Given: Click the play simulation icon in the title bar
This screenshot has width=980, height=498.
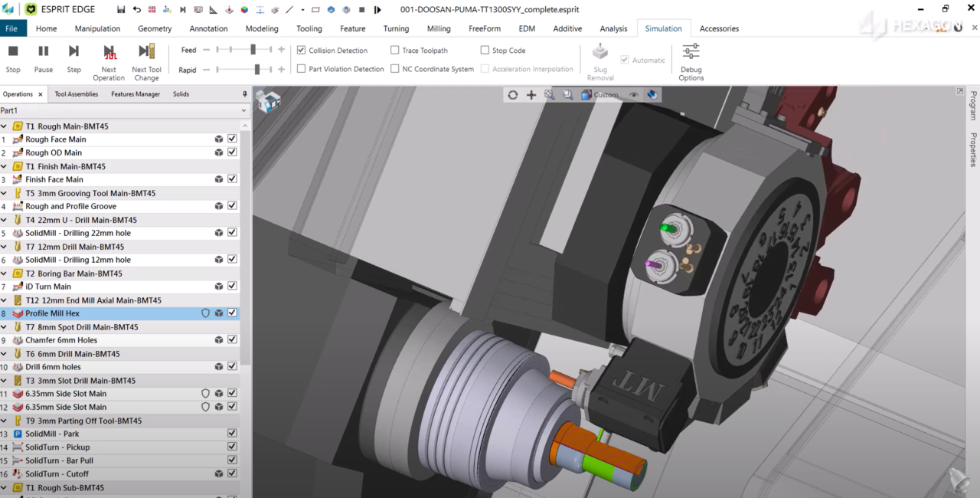Looking at the screenshot, I should (377, 10).
